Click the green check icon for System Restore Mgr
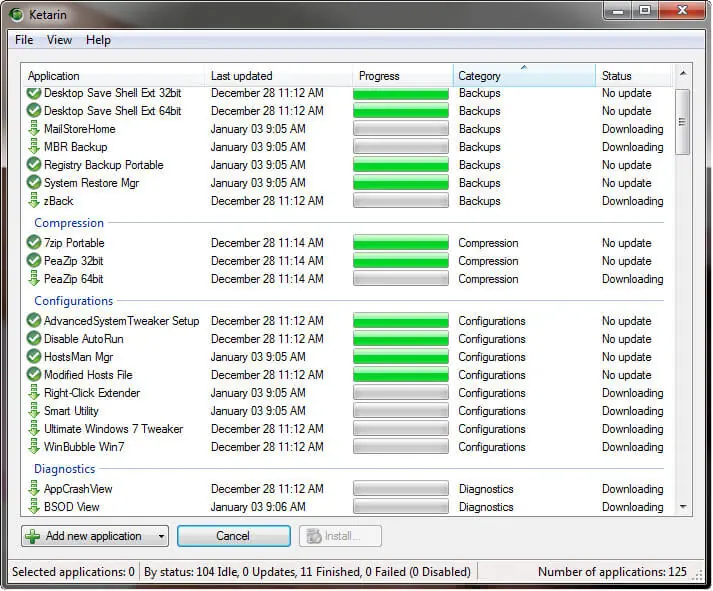Viewport: 713px width, 591px height. [34, 183]
